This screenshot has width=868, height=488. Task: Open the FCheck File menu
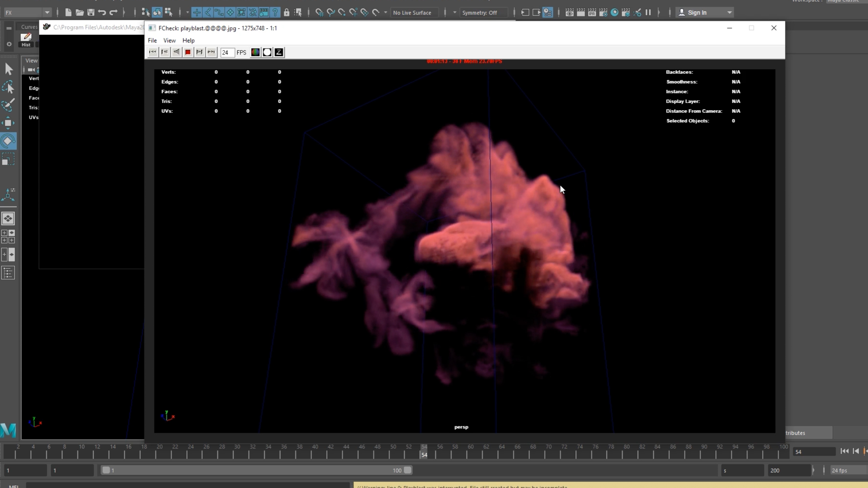pos(152,40)
